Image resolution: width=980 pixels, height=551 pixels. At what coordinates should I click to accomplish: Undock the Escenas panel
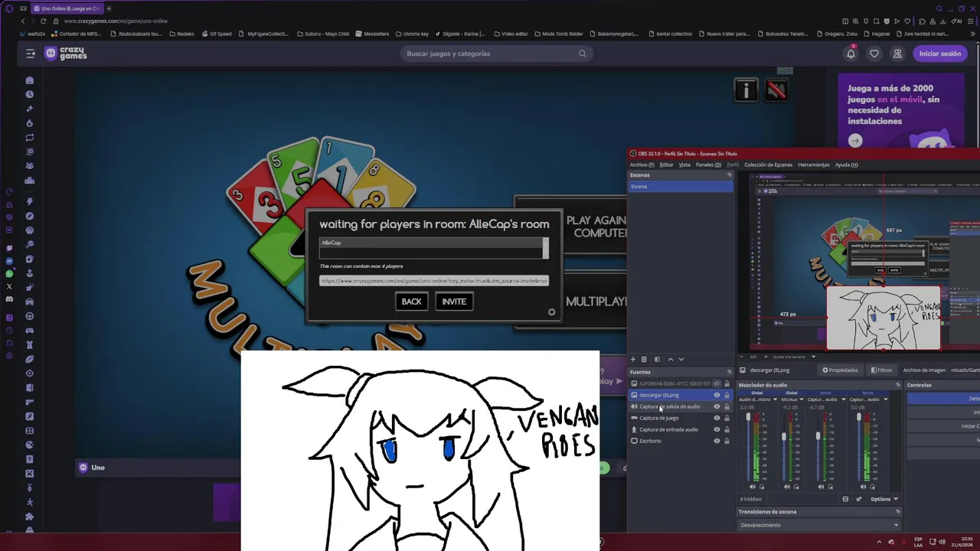729,175
